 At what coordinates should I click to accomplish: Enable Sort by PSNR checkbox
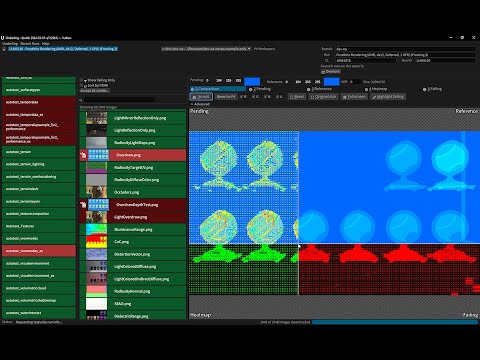pyautogui.click(x=81, y=86)
